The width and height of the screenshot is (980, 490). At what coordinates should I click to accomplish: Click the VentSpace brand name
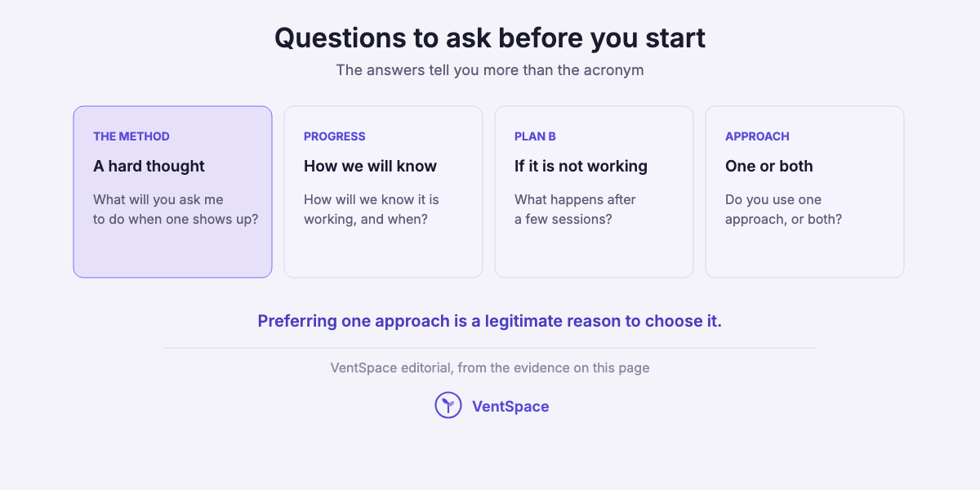510,406
